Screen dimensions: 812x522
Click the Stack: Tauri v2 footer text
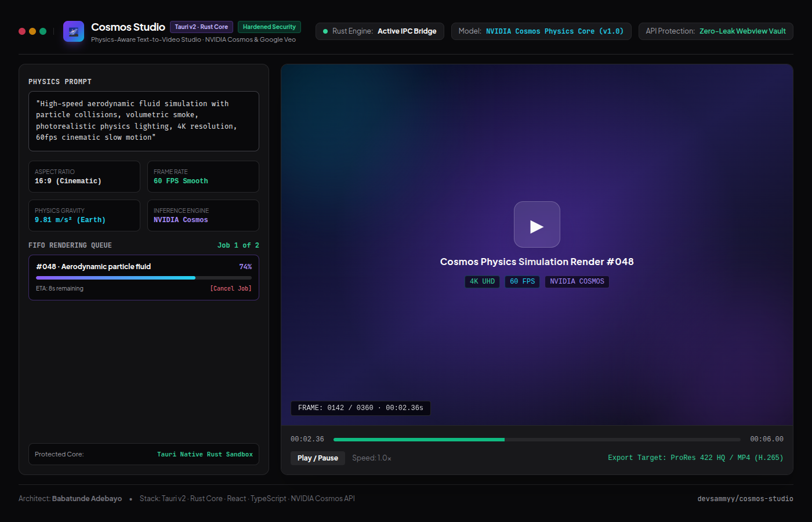(x=247, y=499)
